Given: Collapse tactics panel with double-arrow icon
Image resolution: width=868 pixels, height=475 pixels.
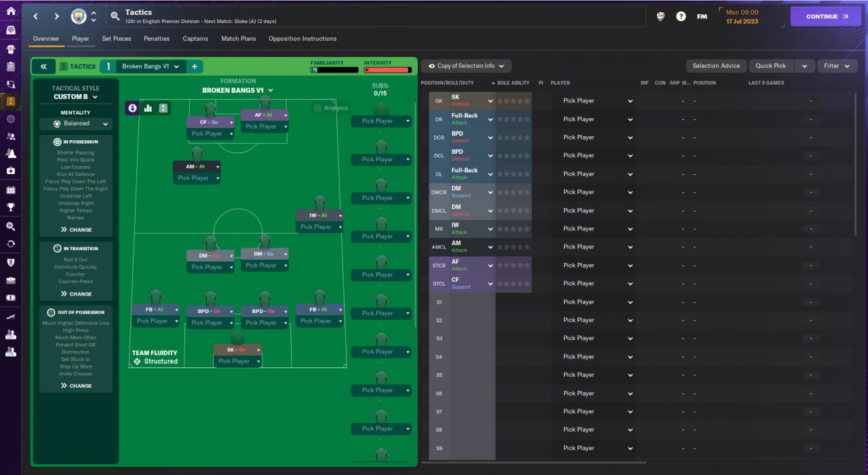Looking at the screenshot, I should coord(43,66).
